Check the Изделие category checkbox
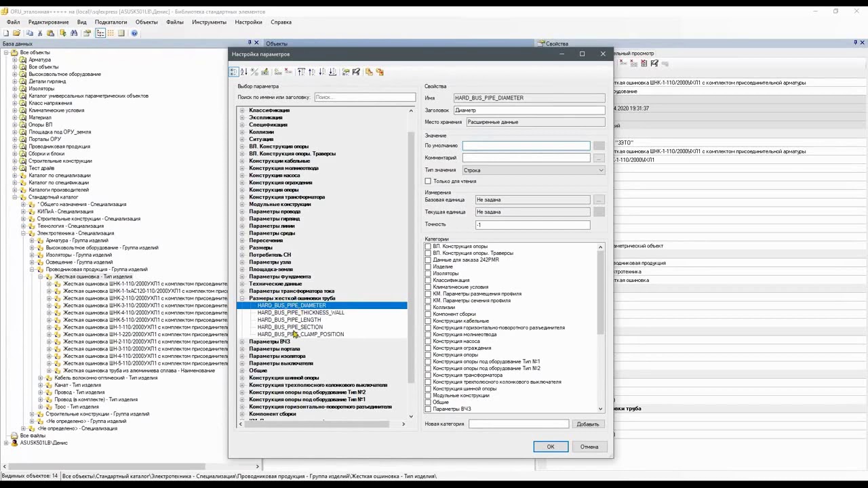The height and width of the screenshot is (488, 868). pyautogui.click(x=428, y=267)
